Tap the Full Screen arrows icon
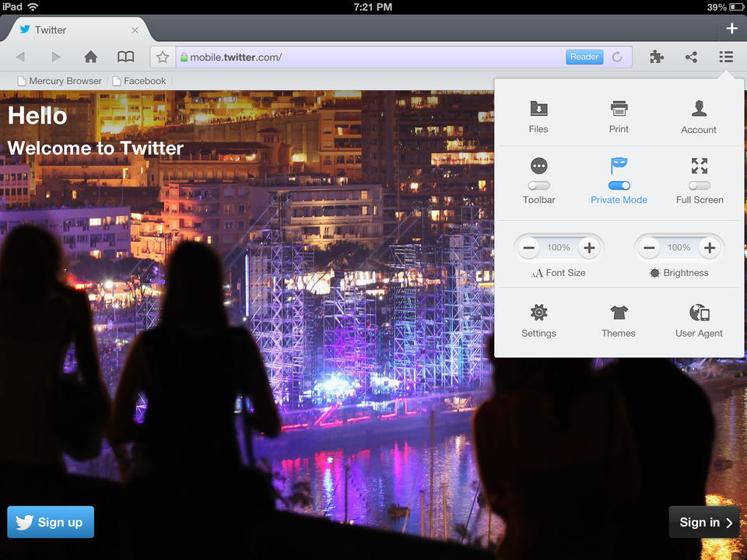Image resolution: width=747 pixels, height=560 pixels. (x=700, y=166)
